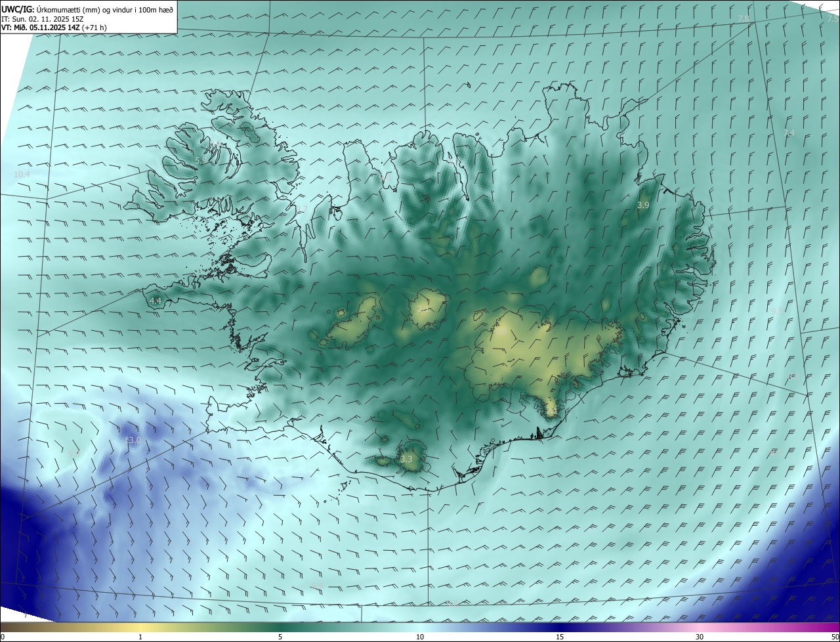
Task: Click the colour scale tick label 15
Action: [x=560, y=637]
